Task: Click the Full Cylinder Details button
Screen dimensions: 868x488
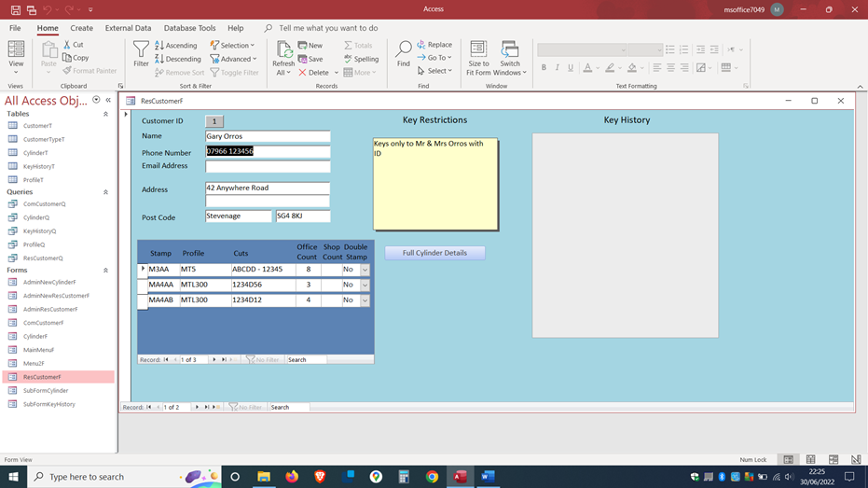Action: point(434,253)
